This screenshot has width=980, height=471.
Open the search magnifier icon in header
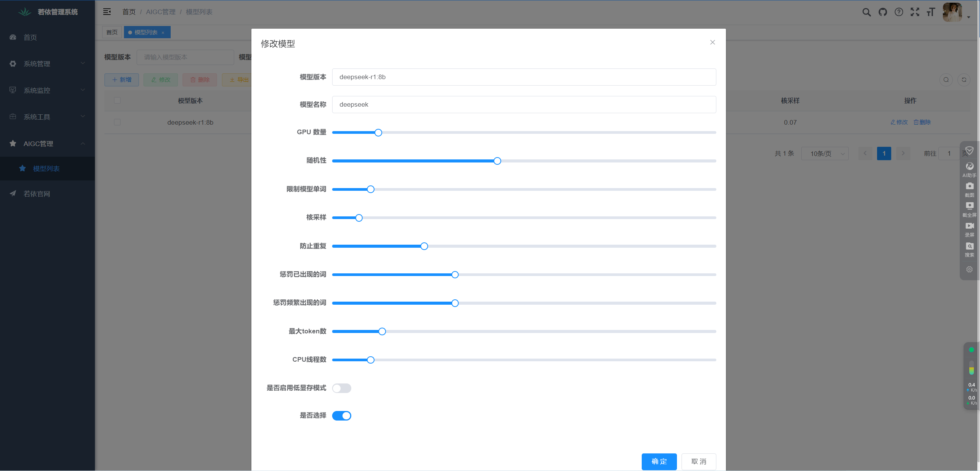pos(866,12)
